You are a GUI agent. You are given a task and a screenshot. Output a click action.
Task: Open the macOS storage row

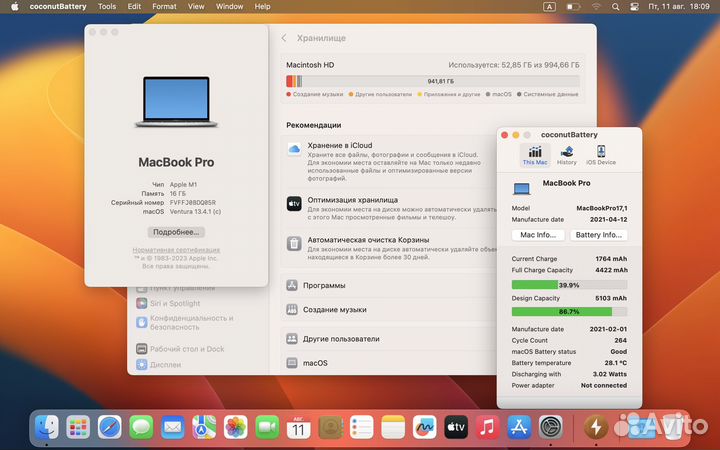point(388,363)
